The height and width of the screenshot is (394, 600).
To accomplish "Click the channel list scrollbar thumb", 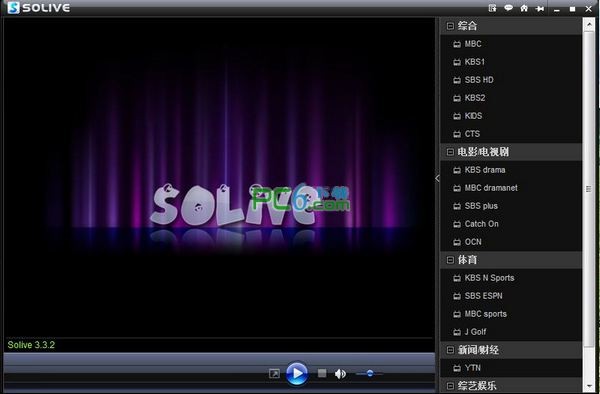I will (x=589, y=189).
